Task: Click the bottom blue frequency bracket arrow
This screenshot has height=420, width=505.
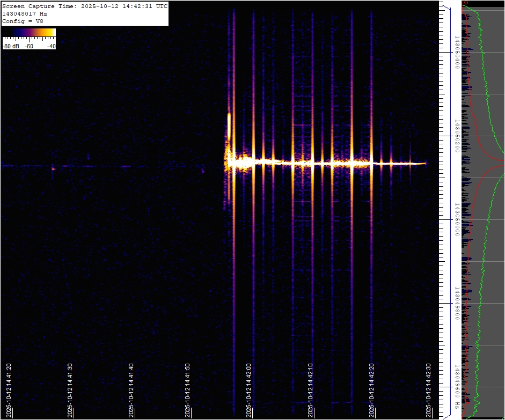Action: 445,415
